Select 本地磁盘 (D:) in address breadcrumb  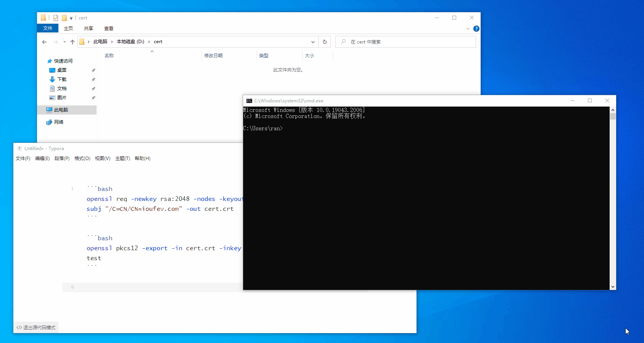131,42
